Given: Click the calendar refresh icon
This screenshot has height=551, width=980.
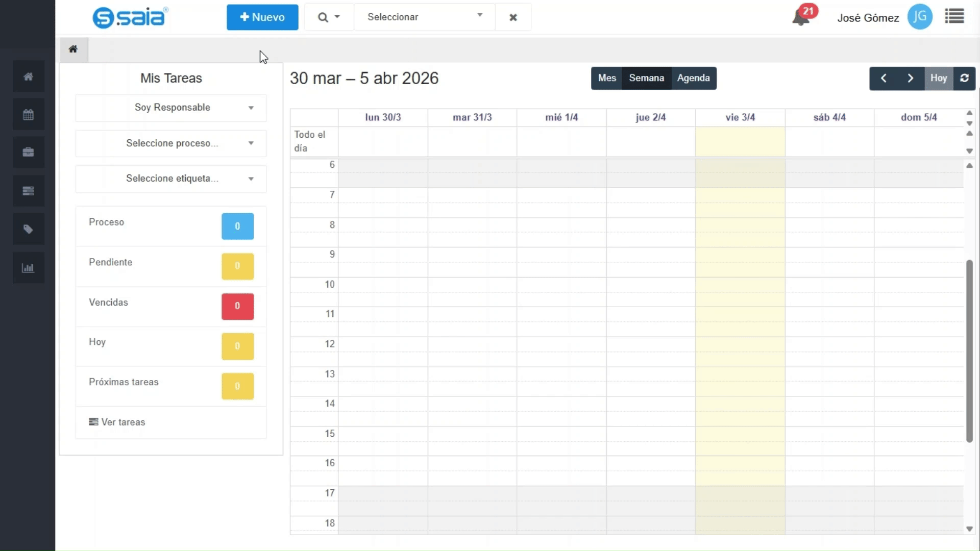Looking at the screenshot, I should pos(964,78).
